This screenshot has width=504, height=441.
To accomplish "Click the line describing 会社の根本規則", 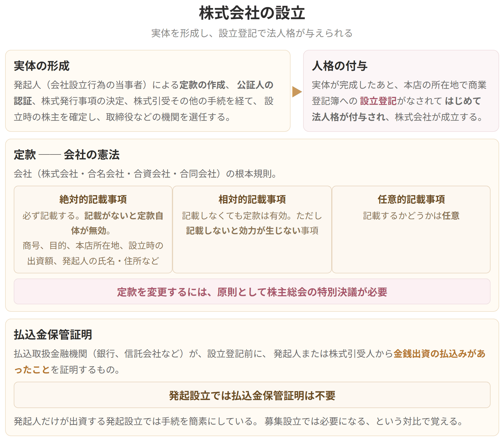I will pos(146,174).
